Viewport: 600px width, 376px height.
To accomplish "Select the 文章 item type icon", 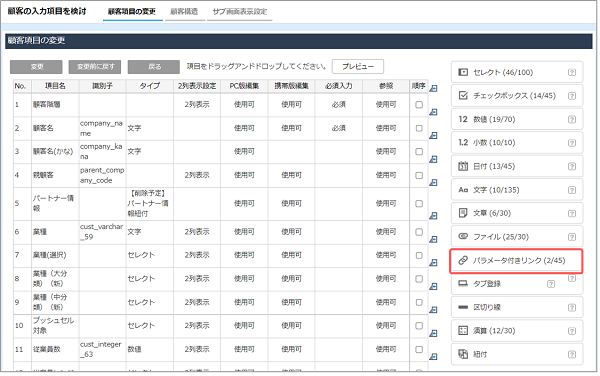I will [x=463, y=213].
